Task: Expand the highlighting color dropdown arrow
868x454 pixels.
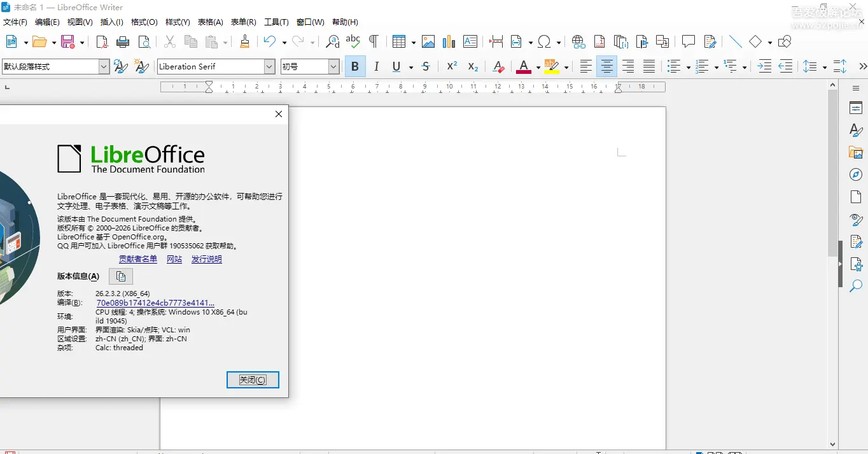Action: pos(566,67)
